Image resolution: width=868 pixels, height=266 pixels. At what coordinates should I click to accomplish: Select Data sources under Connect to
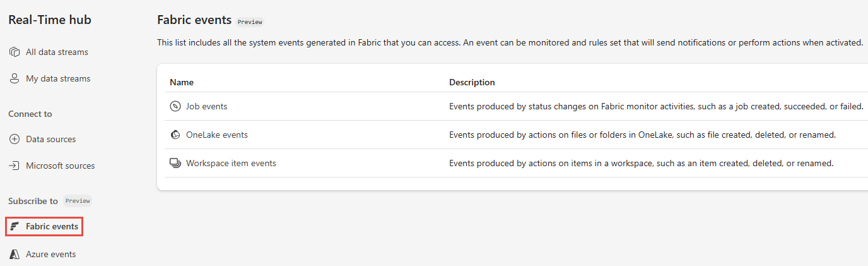[x=50, y=140]
